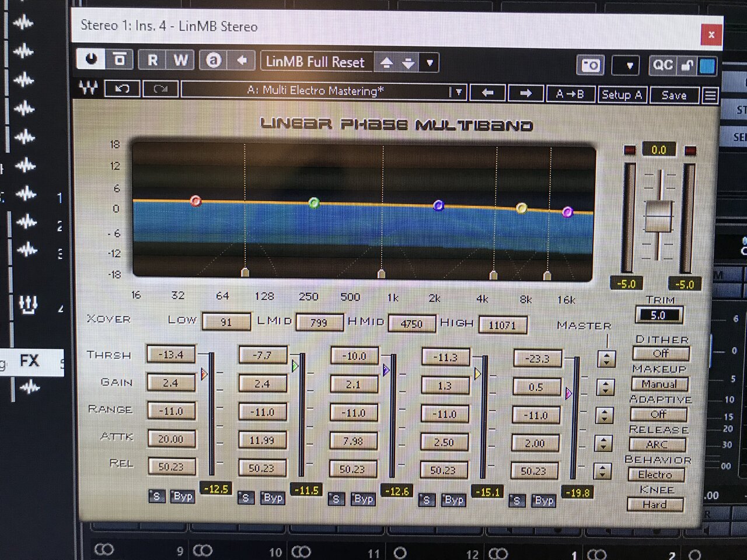
Task: Change Makeup mode from Manual
Action: pyautogui.click(x=659, y=384)
